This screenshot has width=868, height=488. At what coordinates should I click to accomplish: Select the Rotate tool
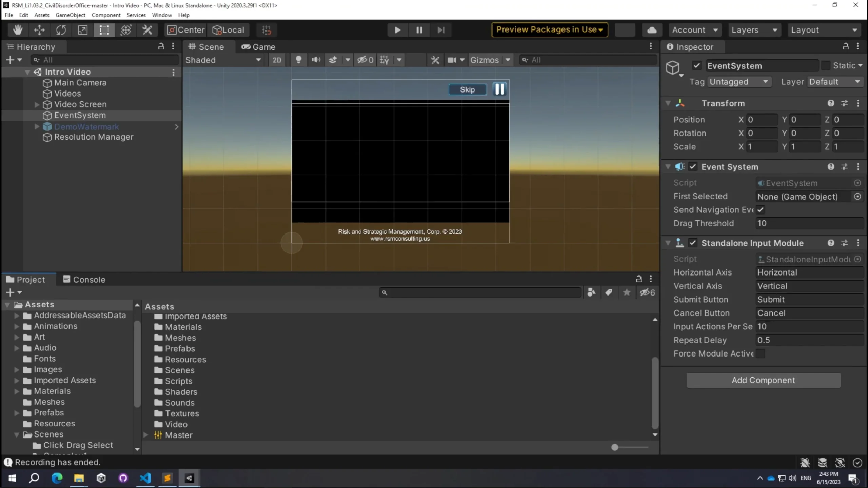click(x=61, y=30)
